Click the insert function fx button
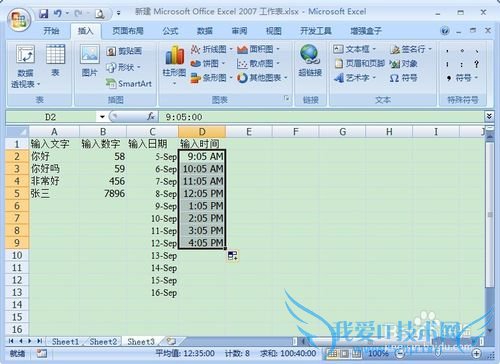500x364 pixels. click(151, 116)
